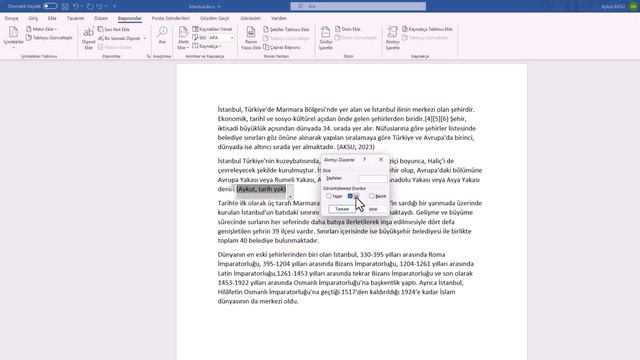The width and height of the screenshot is (640, 360).
Task: Click Tabloyu Güncelleştir in the İçindekiler group
Action: click(49, 38)
